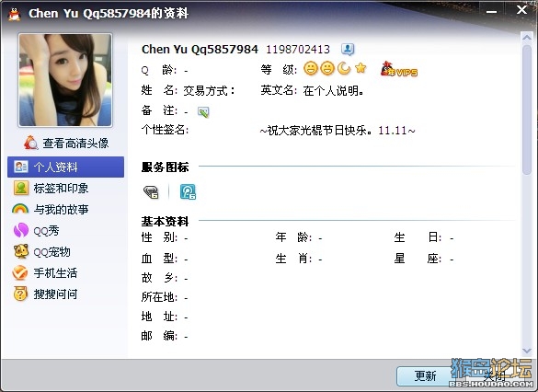Select the 个人资料 tab

(x=66, y=167)
